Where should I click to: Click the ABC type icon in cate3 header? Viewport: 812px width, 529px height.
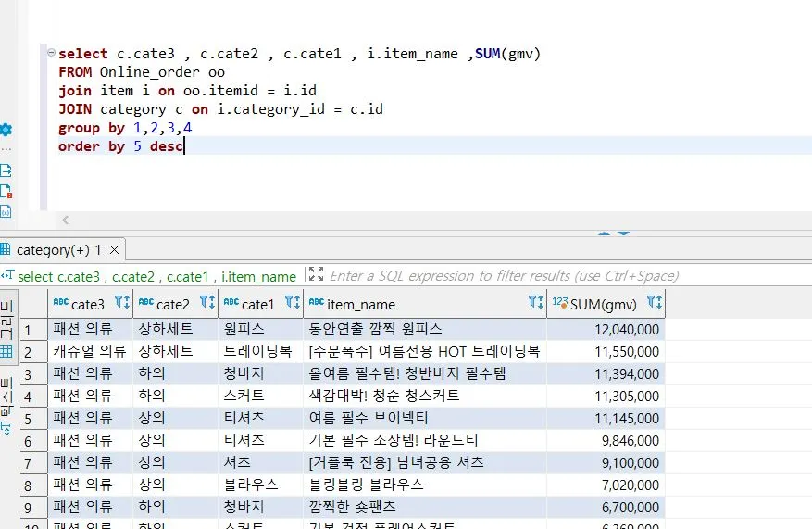[60, 301]
